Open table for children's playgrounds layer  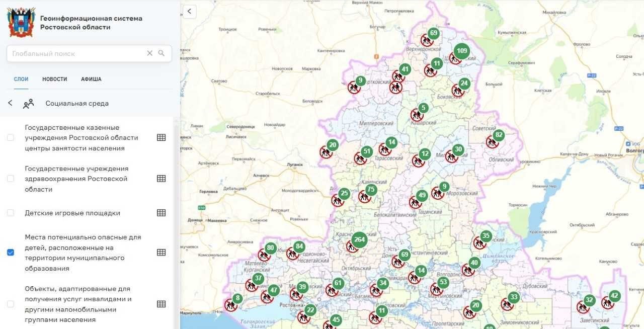pos(161,213)
